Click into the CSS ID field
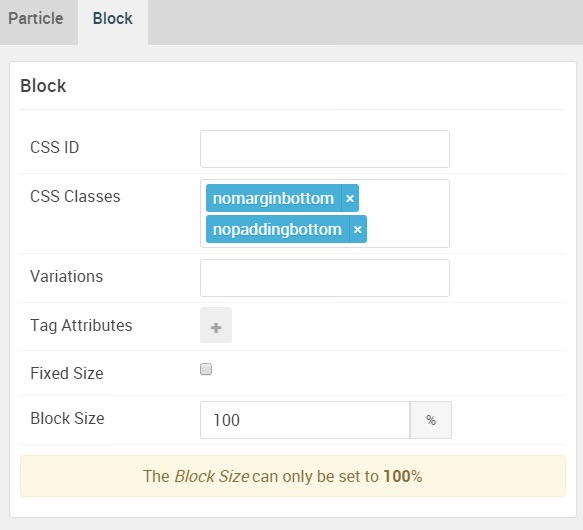 coord(325,149)
